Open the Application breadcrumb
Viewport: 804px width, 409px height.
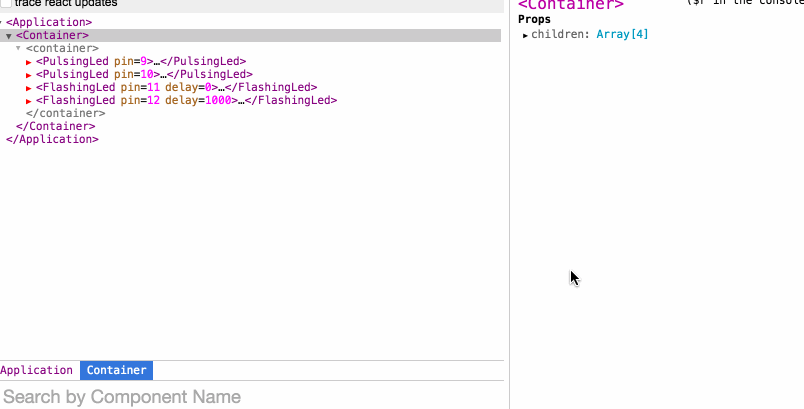click(37, 370)
